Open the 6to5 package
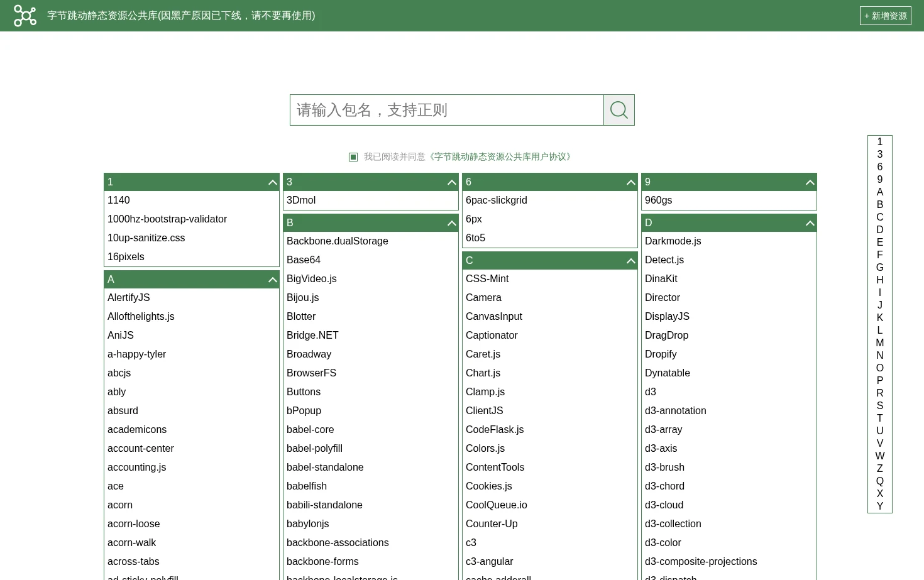Viewport: 924px width, 580px height. (476, 238)
